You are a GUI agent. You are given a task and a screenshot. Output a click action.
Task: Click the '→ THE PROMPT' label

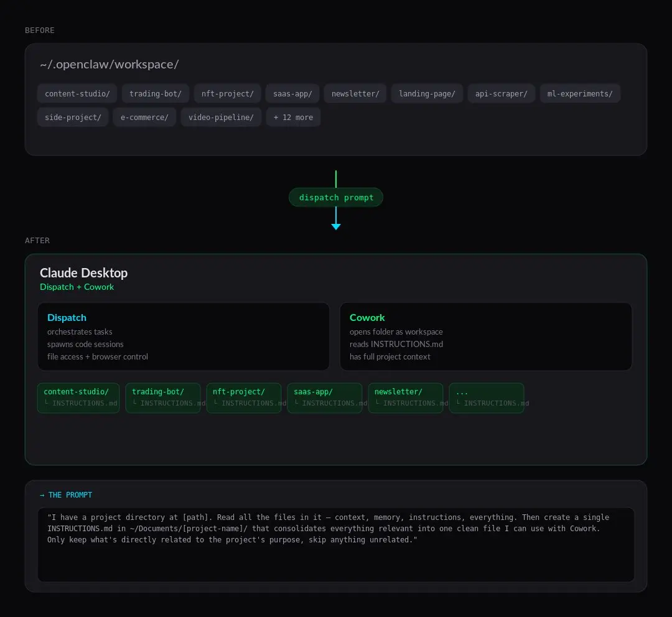(x=66, y=495)
